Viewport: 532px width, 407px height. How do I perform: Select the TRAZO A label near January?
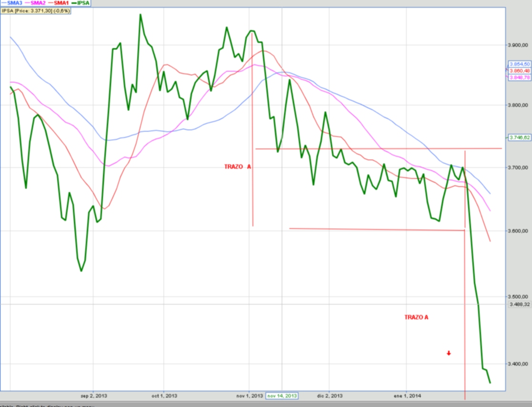[416, 317]
